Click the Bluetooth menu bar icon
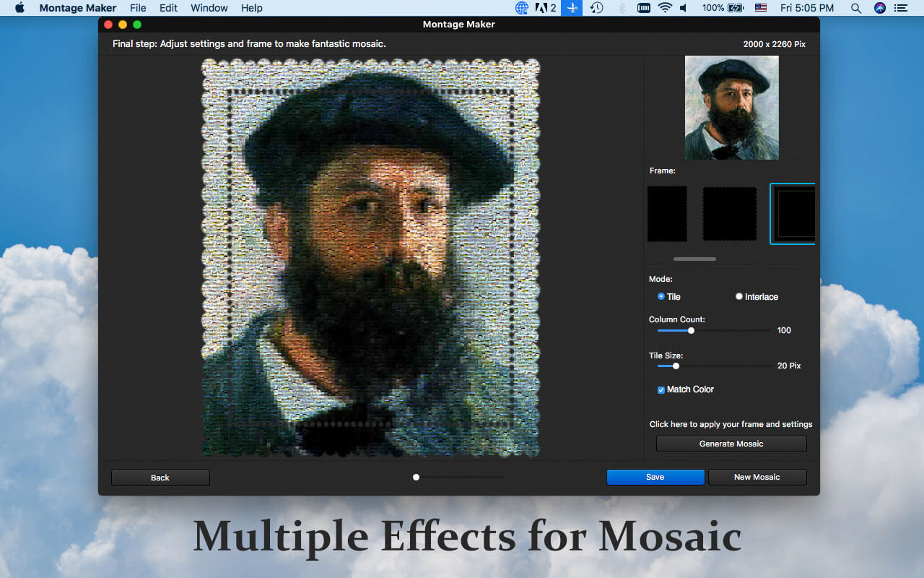Viewport: 924px width, 578px height. [x=621, y=8]
